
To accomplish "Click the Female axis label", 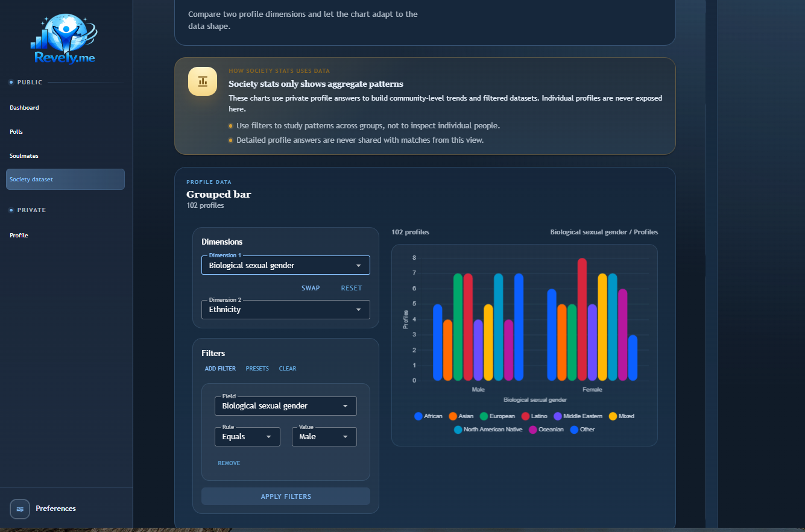I will [x=592, y=390].
